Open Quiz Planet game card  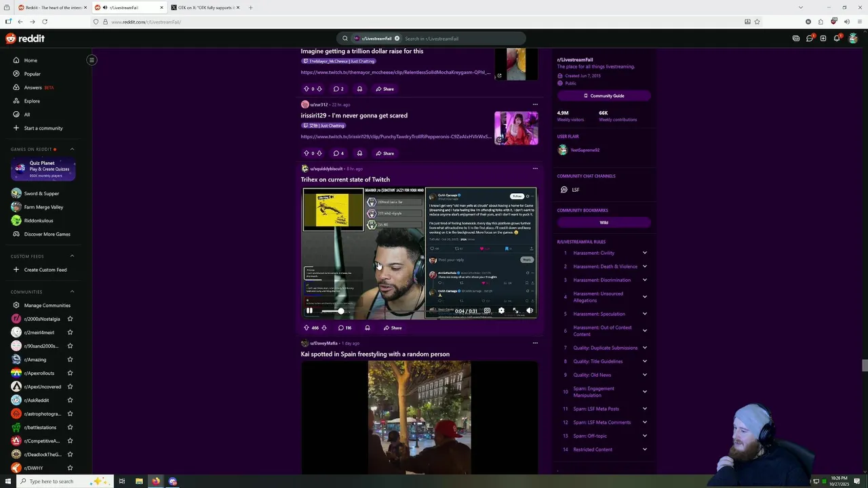click(x=43, y=169)
